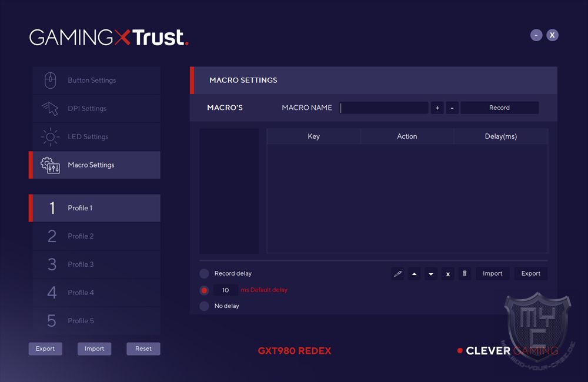Add a new macro with plus button

[437, 108]
